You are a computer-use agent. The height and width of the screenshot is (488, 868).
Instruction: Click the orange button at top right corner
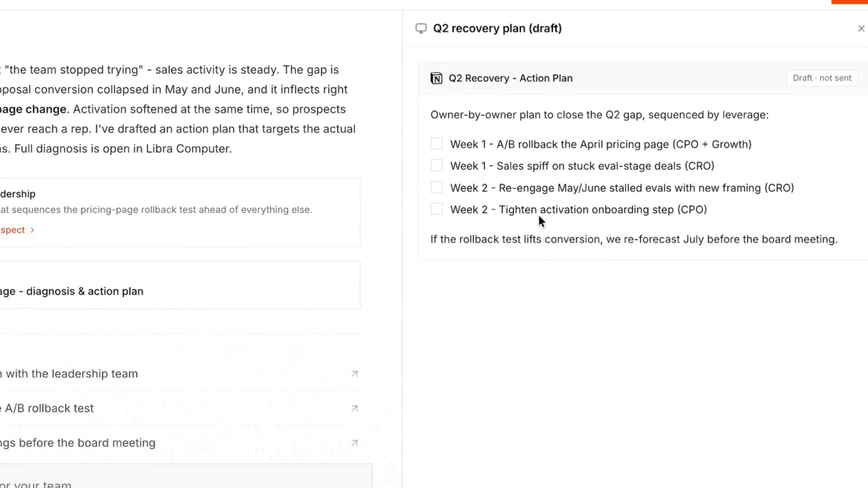(x=849, y=2)
